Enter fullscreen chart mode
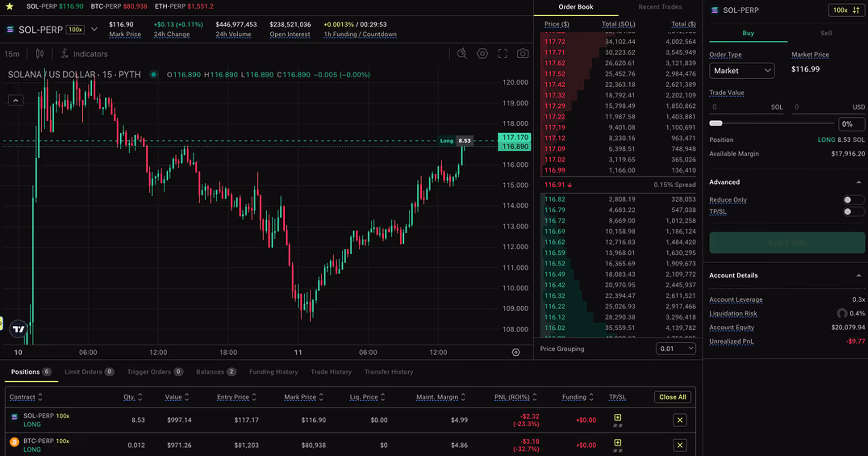This screenshot has width=868, height=456. 503,53
